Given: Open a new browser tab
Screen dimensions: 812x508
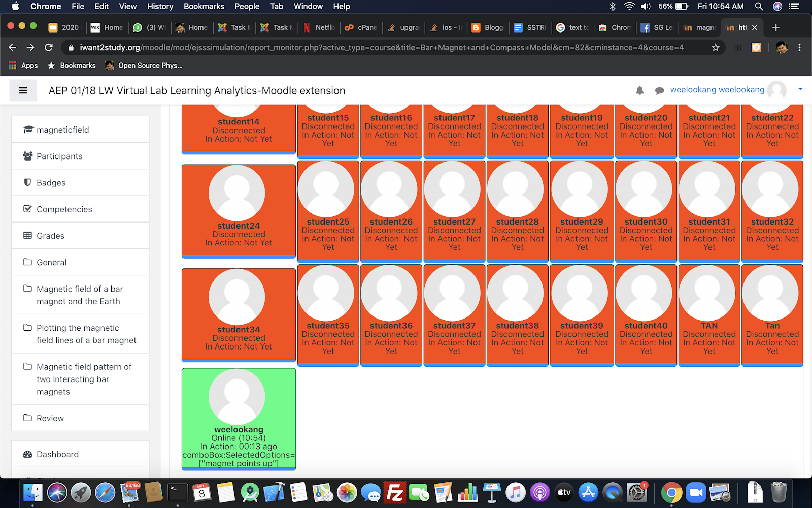Looking at the screenshot, I should 775,27.
